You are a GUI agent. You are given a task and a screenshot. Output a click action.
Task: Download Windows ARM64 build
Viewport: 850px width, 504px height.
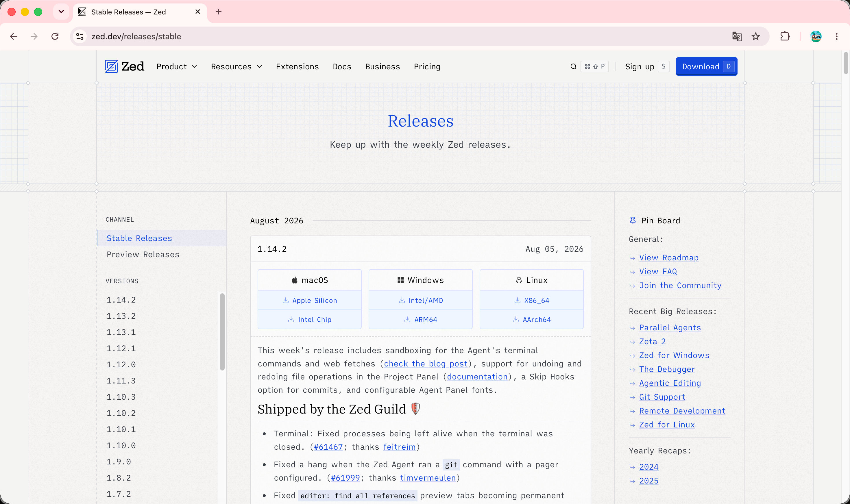pos(421,320)
